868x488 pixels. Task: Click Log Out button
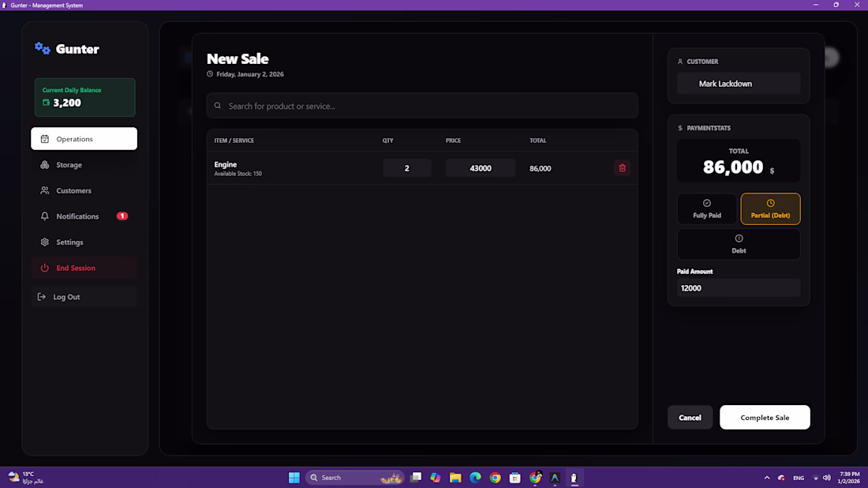pos(84,297)
